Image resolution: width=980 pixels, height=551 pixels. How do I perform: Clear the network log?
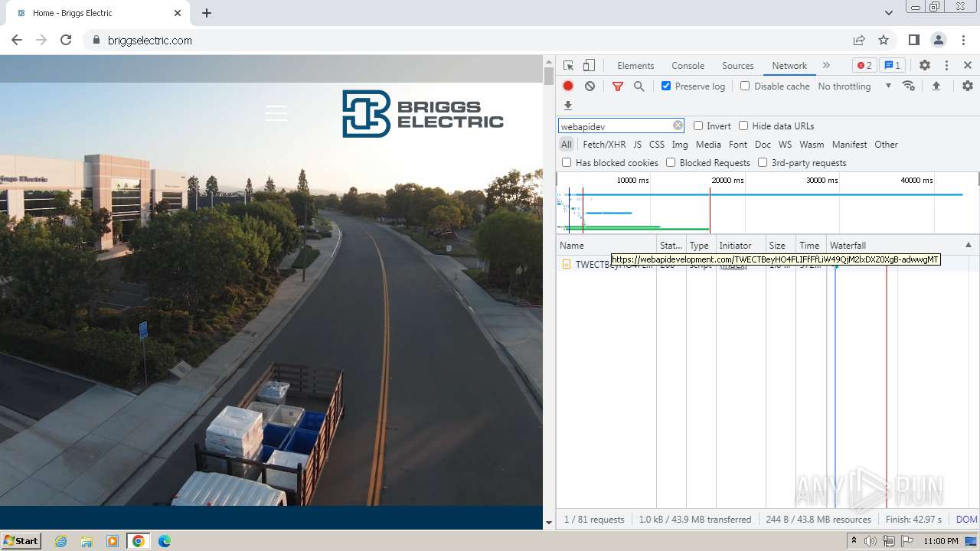coord(590,86)
